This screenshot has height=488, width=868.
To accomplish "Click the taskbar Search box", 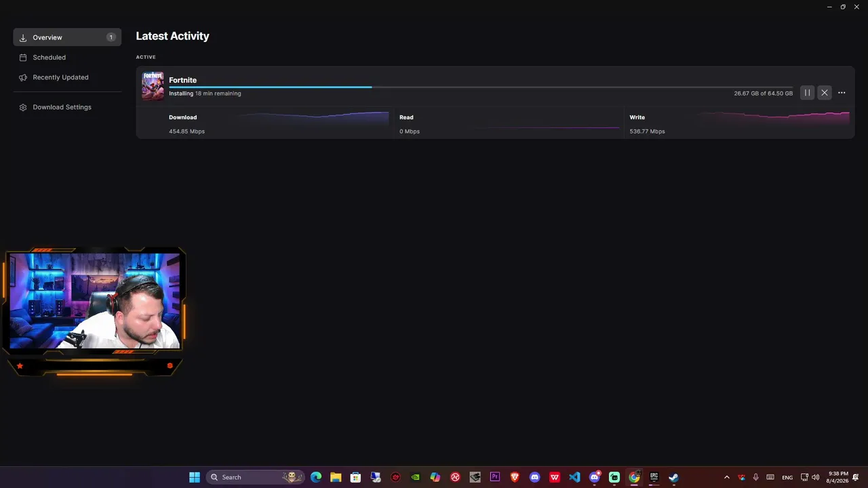I will 255,477.
